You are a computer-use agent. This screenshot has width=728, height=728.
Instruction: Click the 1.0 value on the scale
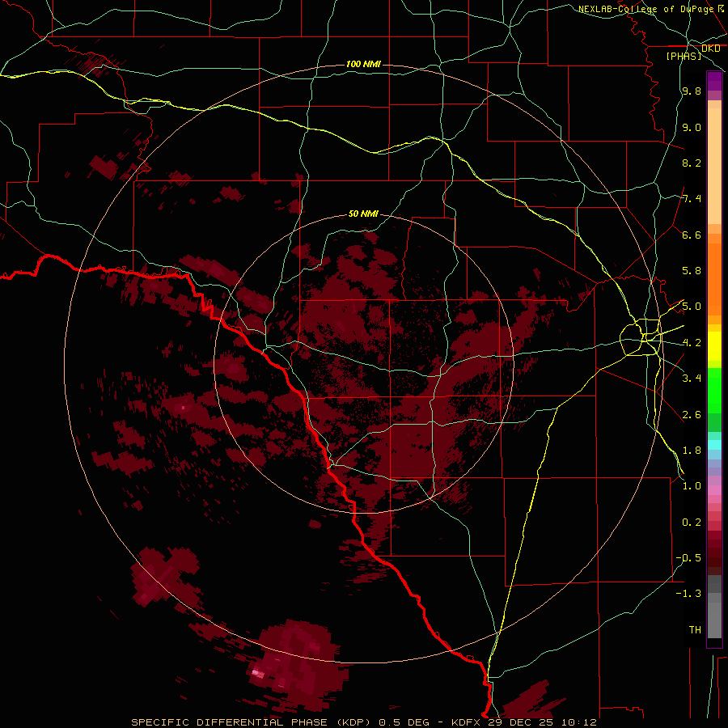pyautogui.click(x=692, y=486)
